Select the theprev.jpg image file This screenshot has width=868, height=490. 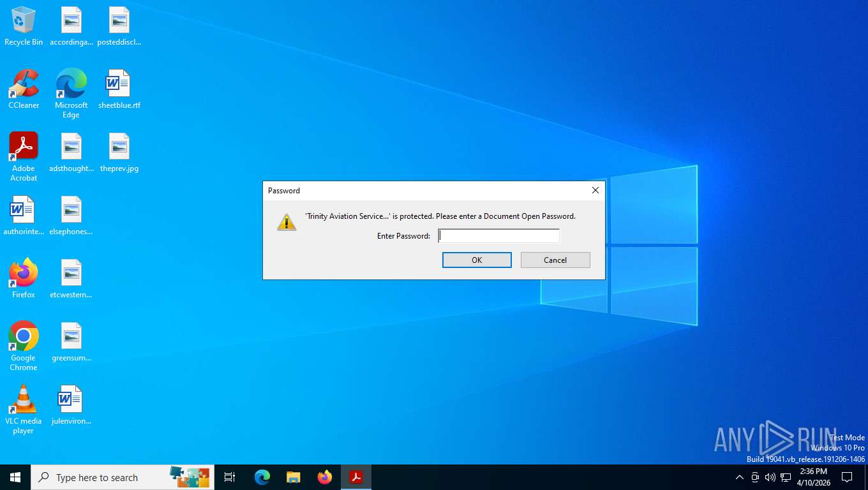(x=119, y=152)
